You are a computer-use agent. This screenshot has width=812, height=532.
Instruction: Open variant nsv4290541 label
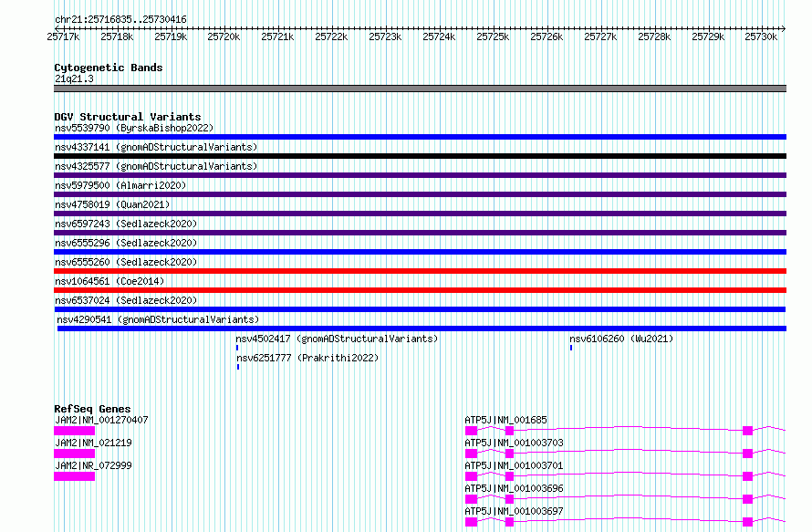tap(158, 319)
